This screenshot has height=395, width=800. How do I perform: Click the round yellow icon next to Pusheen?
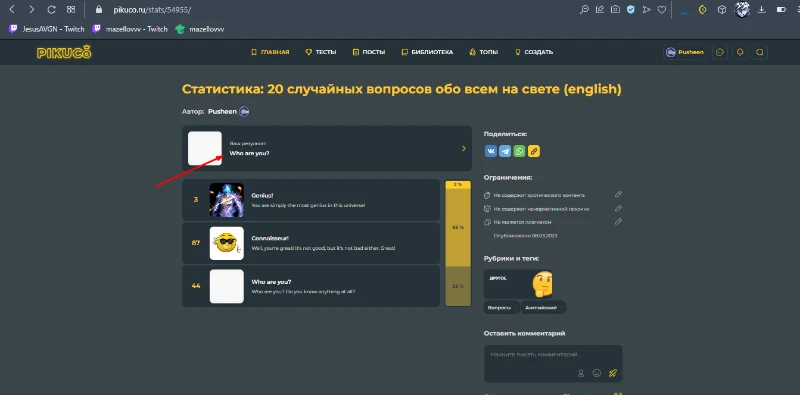[x=720, y=52]
